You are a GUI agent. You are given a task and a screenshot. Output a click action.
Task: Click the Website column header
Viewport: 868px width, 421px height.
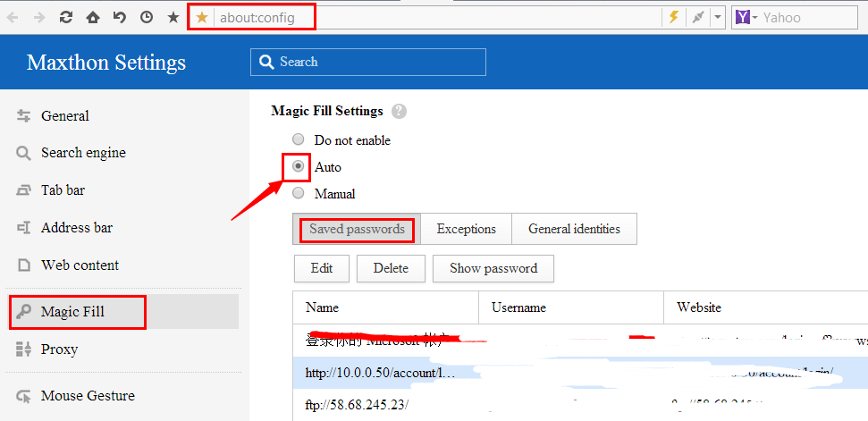point(766,307)
